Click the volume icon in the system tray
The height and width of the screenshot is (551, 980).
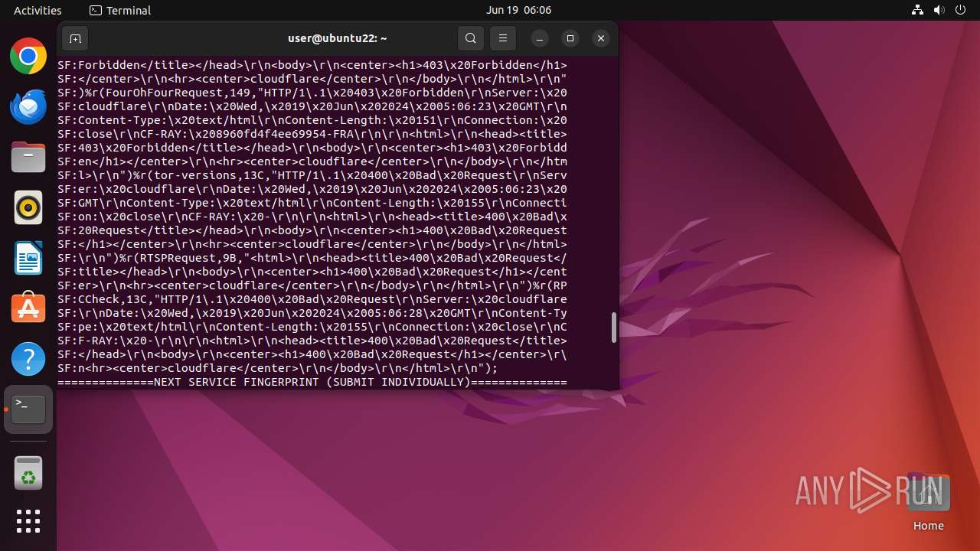[x=939, y=10]
